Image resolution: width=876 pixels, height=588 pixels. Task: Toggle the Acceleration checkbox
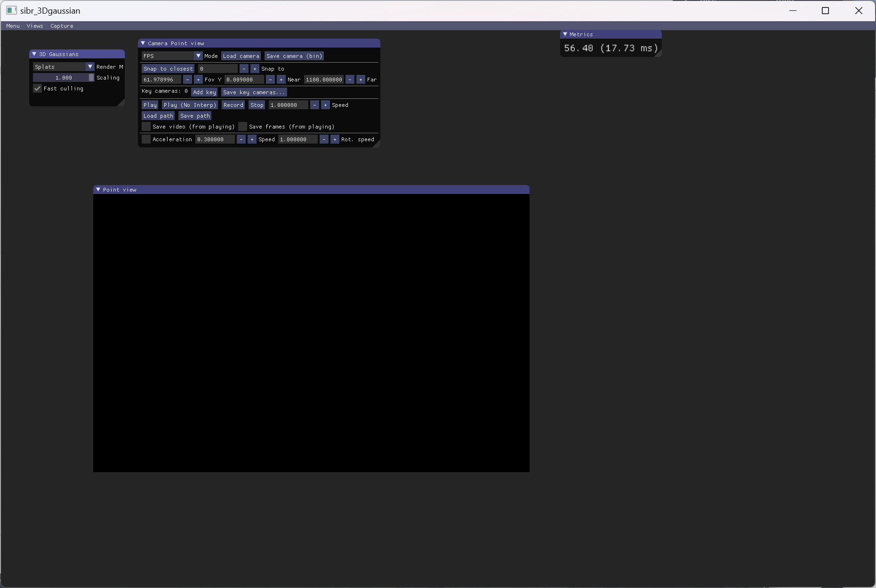[146, 139]
